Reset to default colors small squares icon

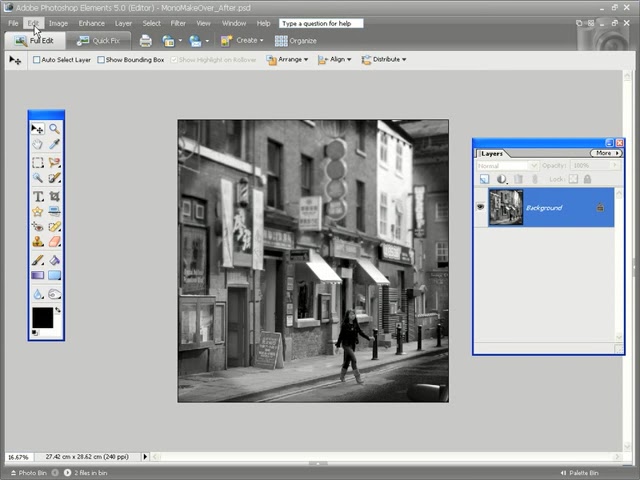tap(34, 333)
